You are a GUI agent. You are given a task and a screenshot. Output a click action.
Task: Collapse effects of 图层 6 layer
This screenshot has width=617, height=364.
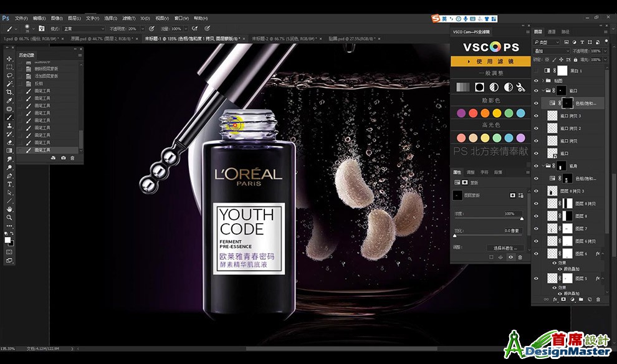603,254
